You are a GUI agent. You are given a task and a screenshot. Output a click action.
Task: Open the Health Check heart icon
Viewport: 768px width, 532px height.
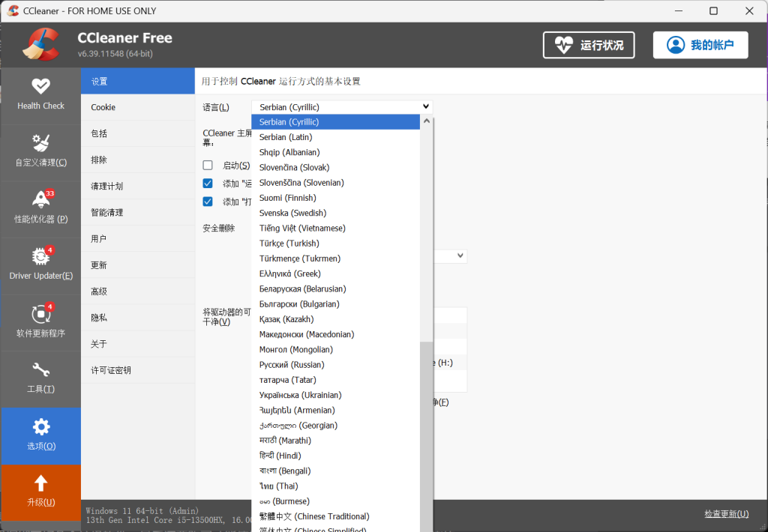[x=40, y=85]
